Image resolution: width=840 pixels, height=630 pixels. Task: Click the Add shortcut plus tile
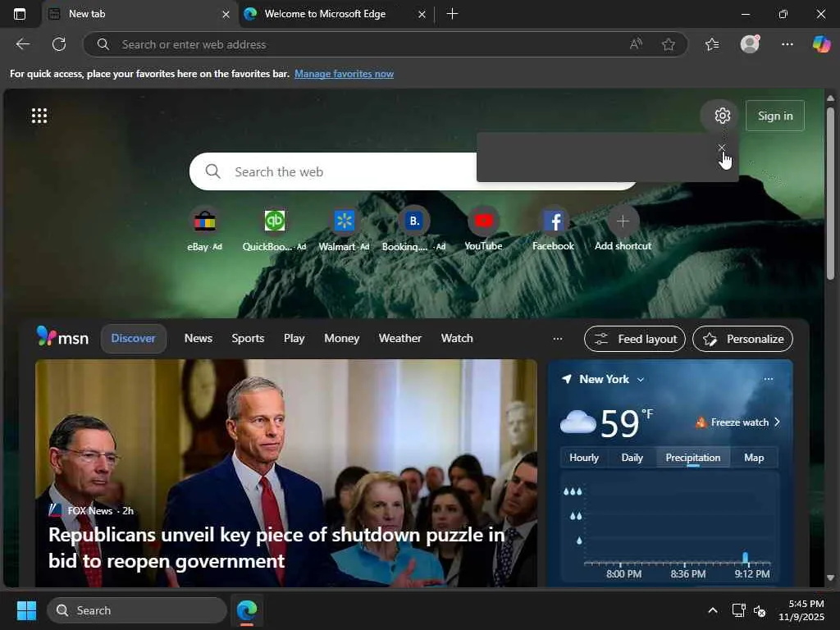pyautogui.click(x=623, y=230)
